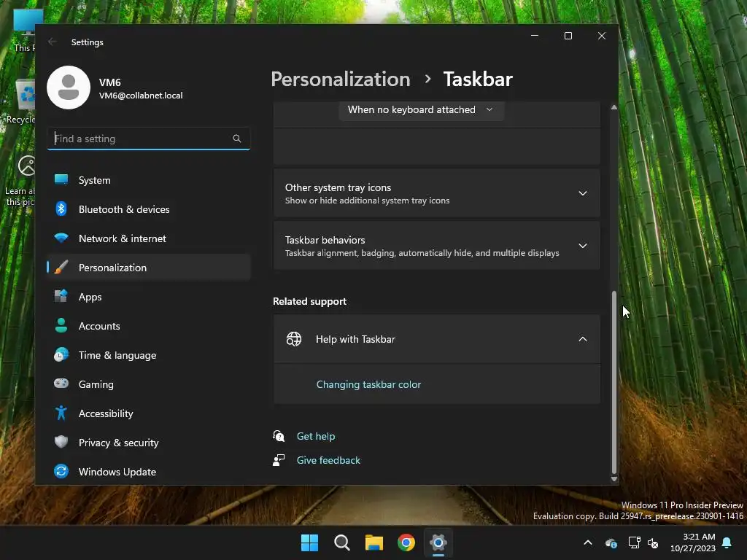The width and height of the screenshot is (747, 560).
Task: Go to Time & language settings
Action: pyautogui.click(x=149, y=355)
